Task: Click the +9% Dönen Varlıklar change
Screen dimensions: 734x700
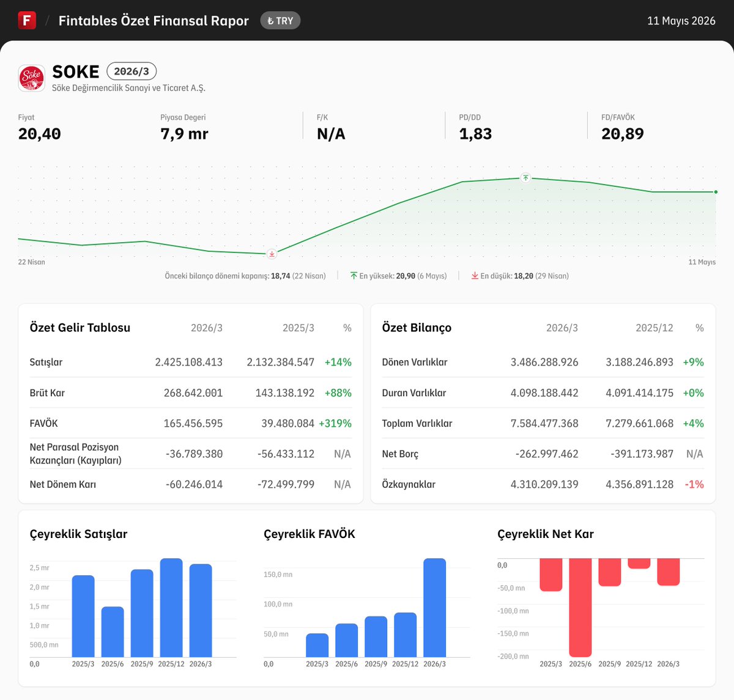Action: pyautogui.click(x=694, y=362)
